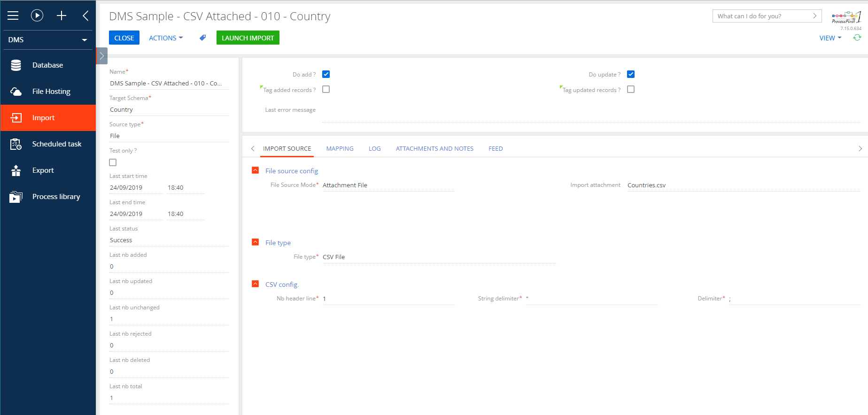Click the plus quick add icon

[62, 15]
